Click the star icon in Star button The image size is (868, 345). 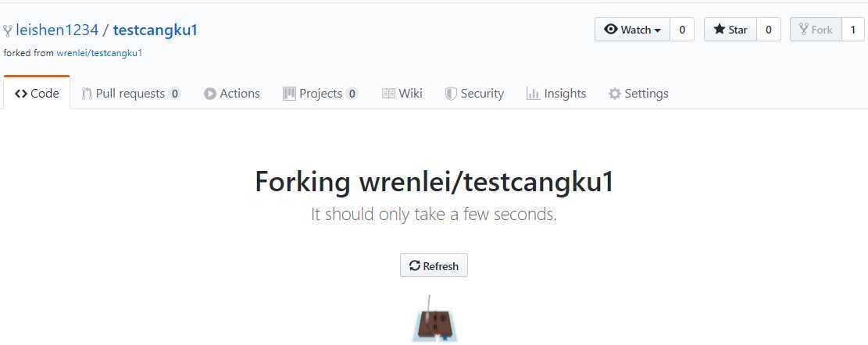[x=719, y=30]
